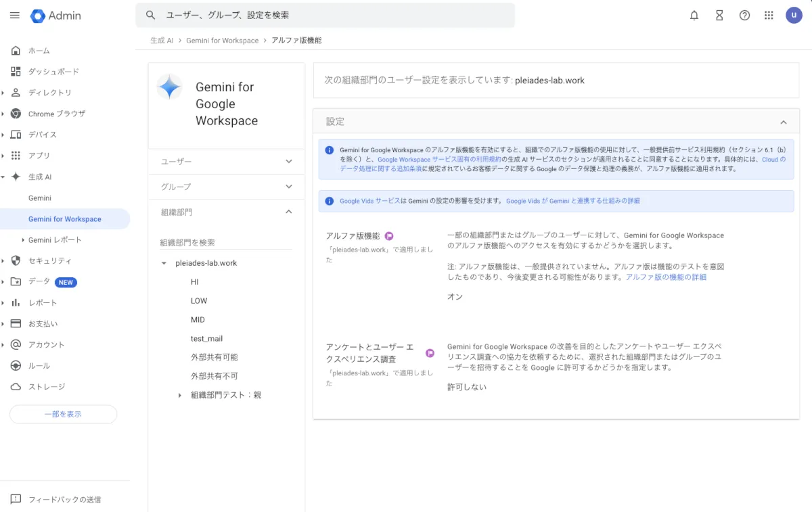Open the アルファ版の機能の詳細 link
This screenshot has width=812, height=512.
(x=666, y=277)
